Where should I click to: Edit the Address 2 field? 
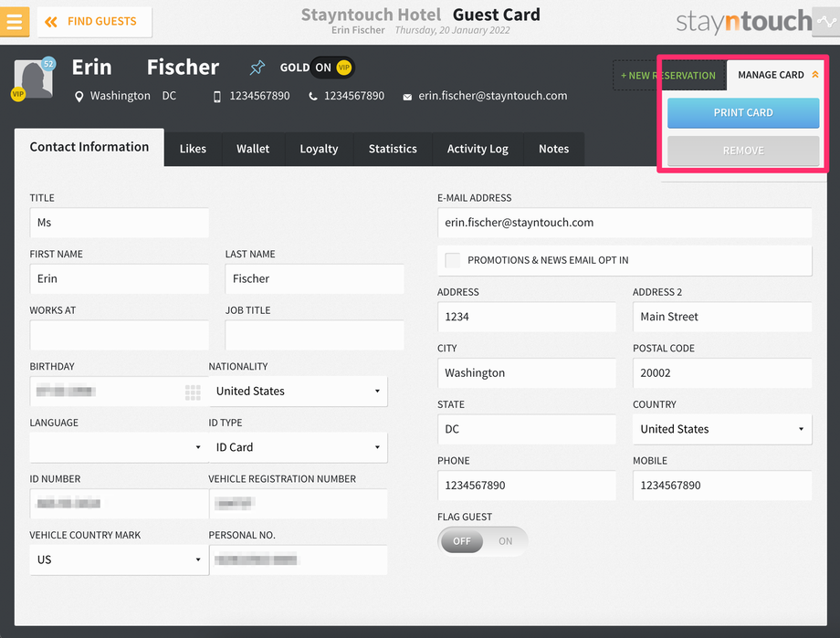click(722, 317)
